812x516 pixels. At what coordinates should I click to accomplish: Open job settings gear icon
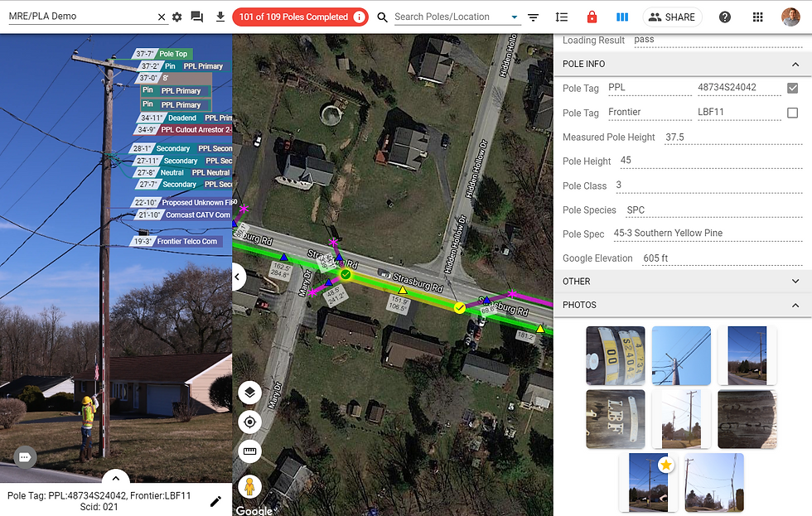click(x=177, y=17)
